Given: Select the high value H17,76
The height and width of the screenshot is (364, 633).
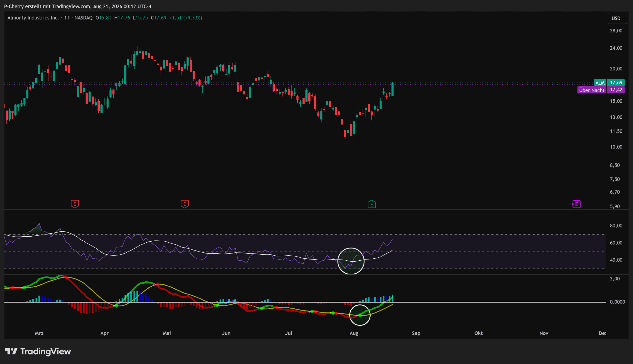Looking at the screenshot, I should pyautogui.click(x=122, y=18).
